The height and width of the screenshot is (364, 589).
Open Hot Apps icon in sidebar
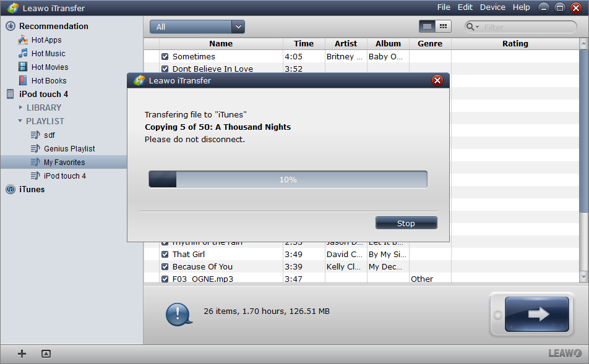[23, 40]
